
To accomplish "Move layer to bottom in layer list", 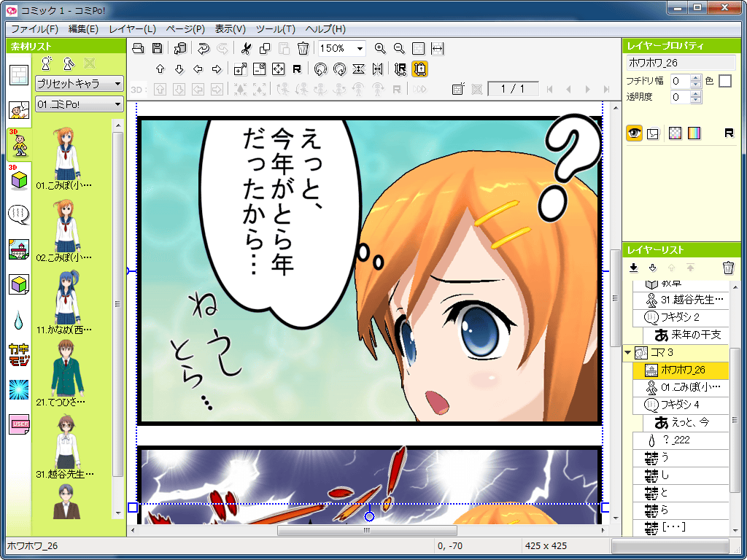I will click(634, 268).
